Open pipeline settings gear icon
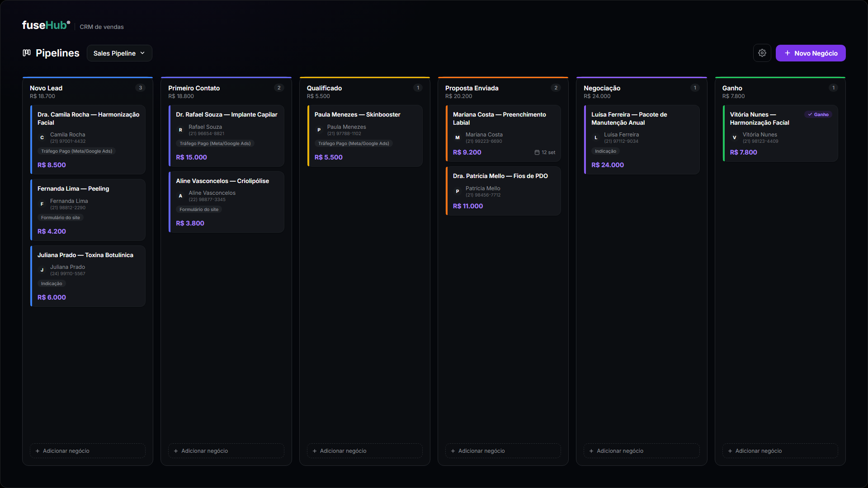The height and width of the screenshot is (488, 868). (762, 53)
